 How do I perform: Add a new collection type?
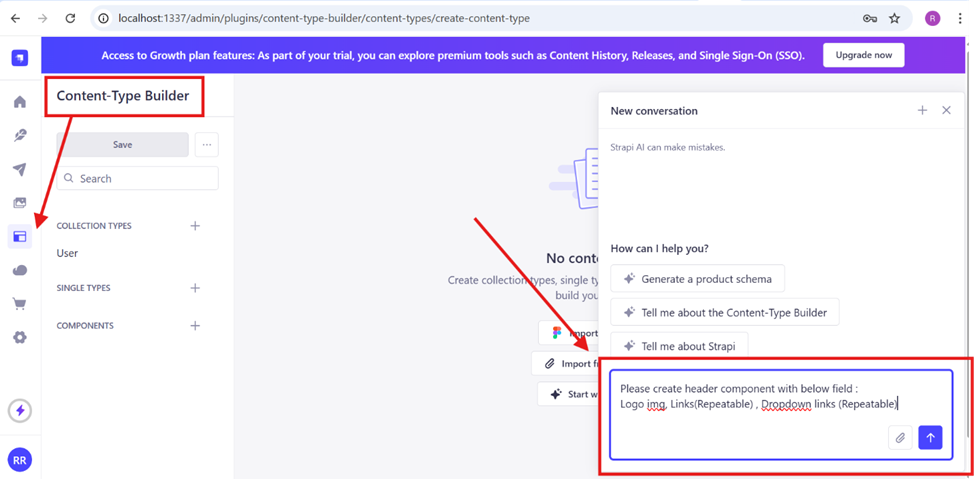[195, 226]
